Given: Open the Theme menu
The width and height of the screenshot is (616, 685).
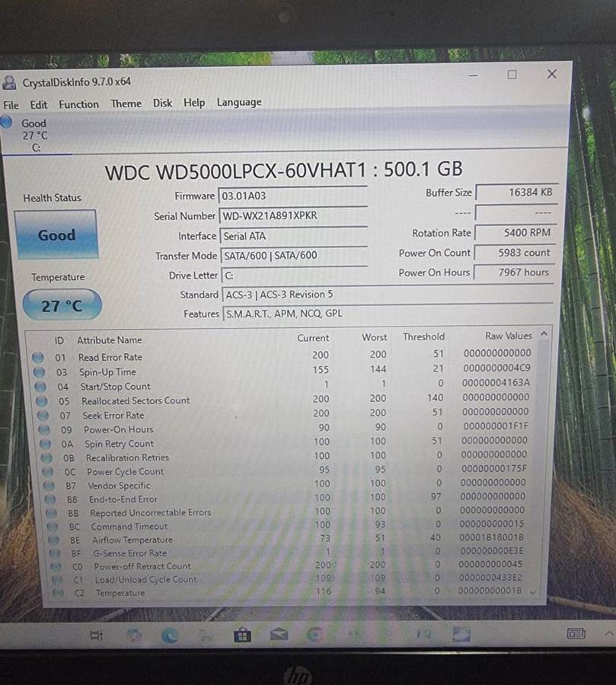Looking at the screenshot, I should [x=126, y=104].
